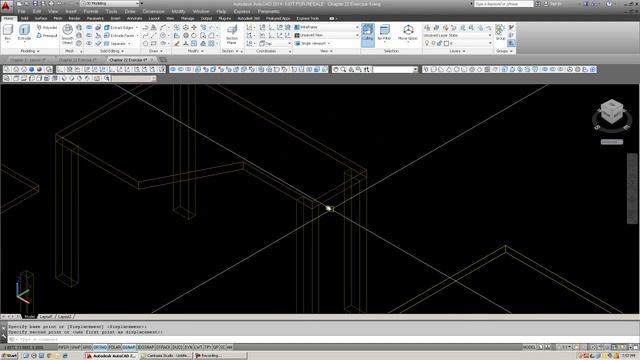640x360 pixels.
Task: Open the Single viewport dropdown
Action: coord(313,43)
